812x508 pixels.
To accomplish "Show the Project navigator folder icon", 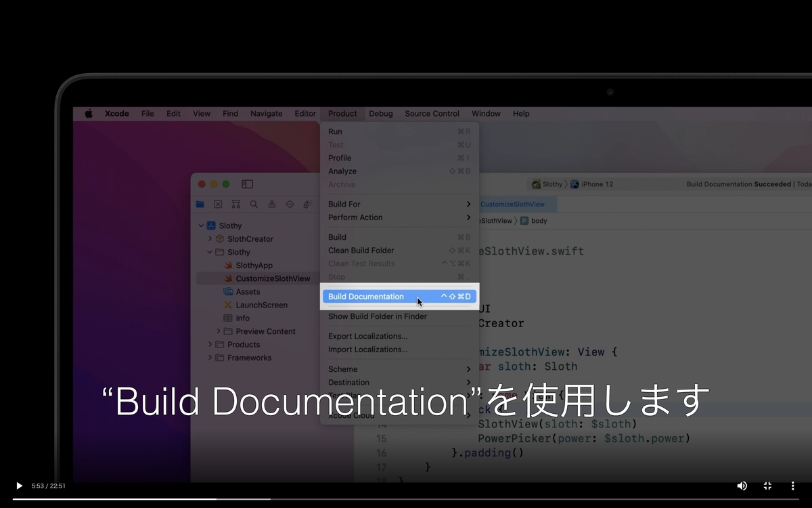I will click(200, 204).
